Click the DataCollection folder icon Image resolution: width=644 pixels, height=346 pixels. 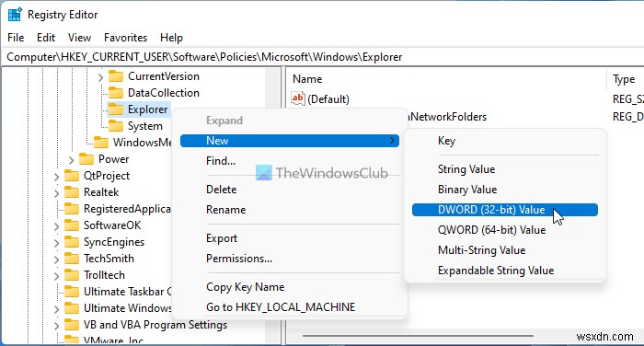pos(116,93)
